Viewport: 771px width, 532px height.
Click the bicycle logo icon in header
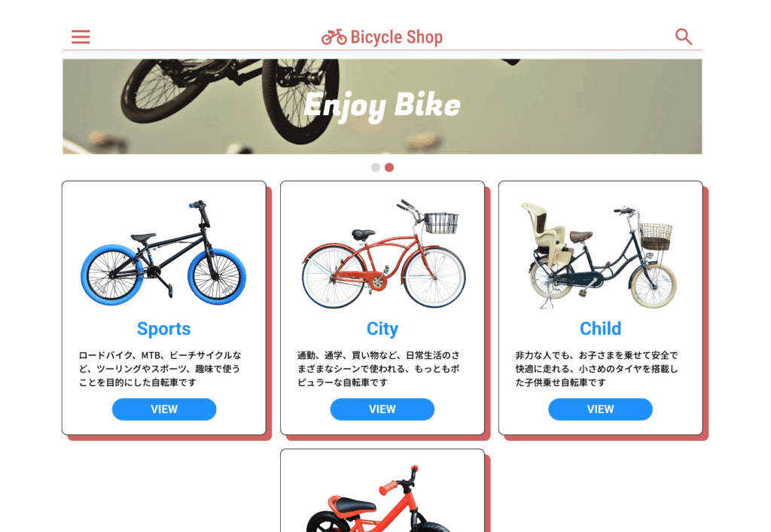coord(334,38)
